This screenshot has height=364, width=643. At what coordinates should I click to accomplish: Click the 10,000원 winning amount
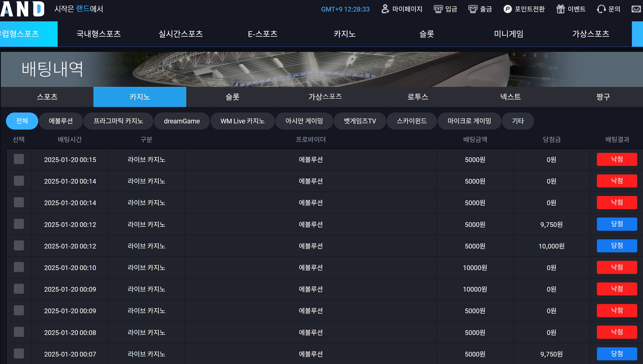click(551, 246)
